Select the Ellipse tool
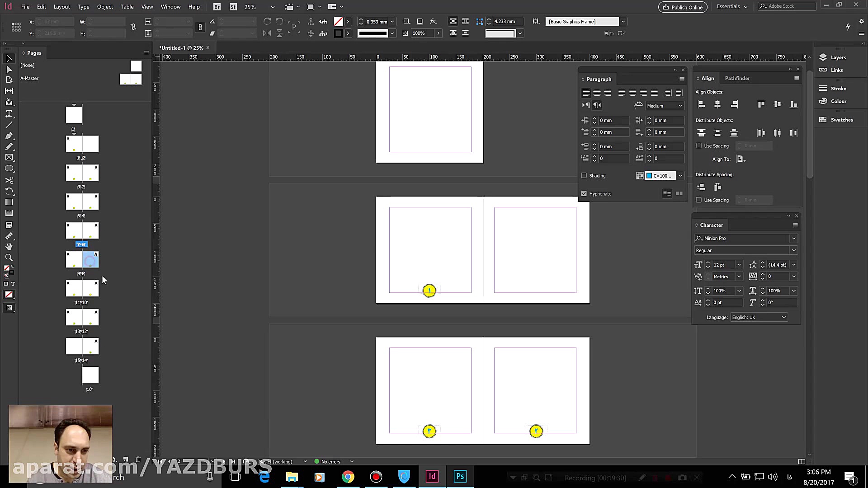The image size is (868, 488). click(x=9, y=168)
